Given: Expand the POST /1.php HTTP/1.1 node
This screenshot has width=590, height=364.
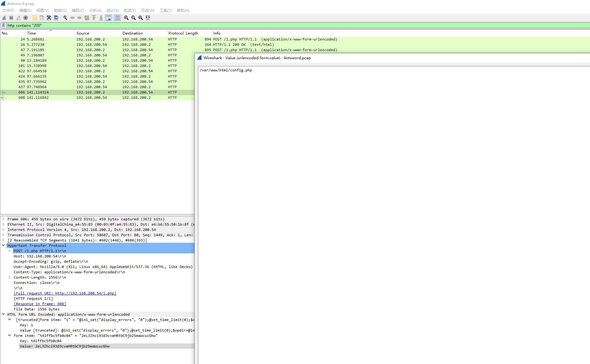Looking at the screenshot, I should click(x=10, y=251).
